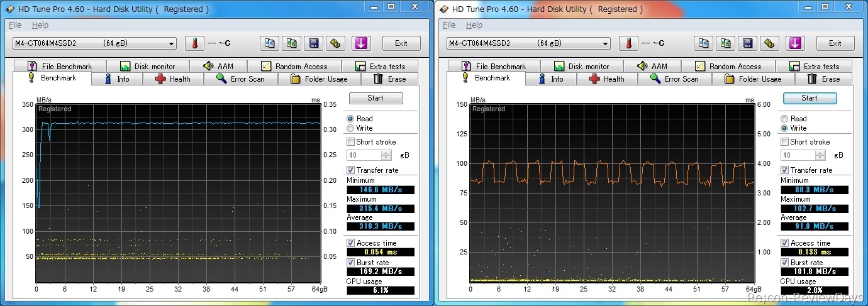Click the floppy disk save icon in left window
This screenshot has width=868, height=306.
(x=313, y=43)
